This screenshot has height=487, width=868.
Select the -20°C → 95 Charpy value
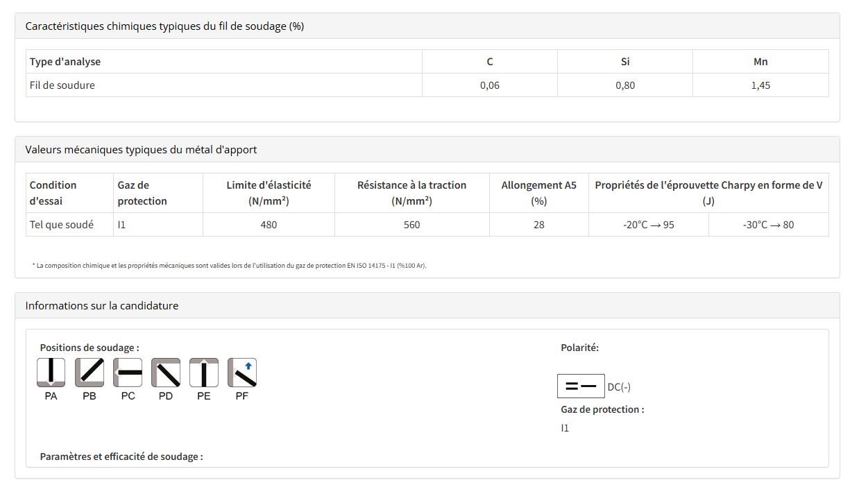tap(649, 225)
